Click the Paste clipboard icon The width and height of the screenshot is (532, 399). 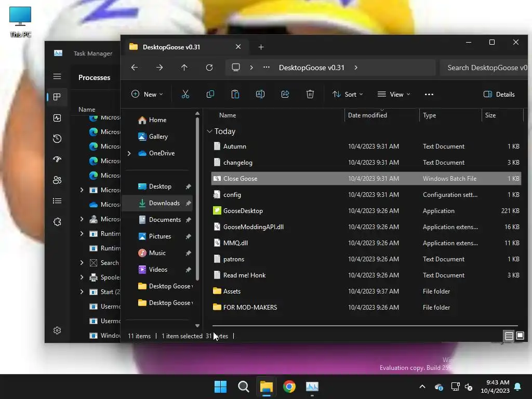point(235,95)
